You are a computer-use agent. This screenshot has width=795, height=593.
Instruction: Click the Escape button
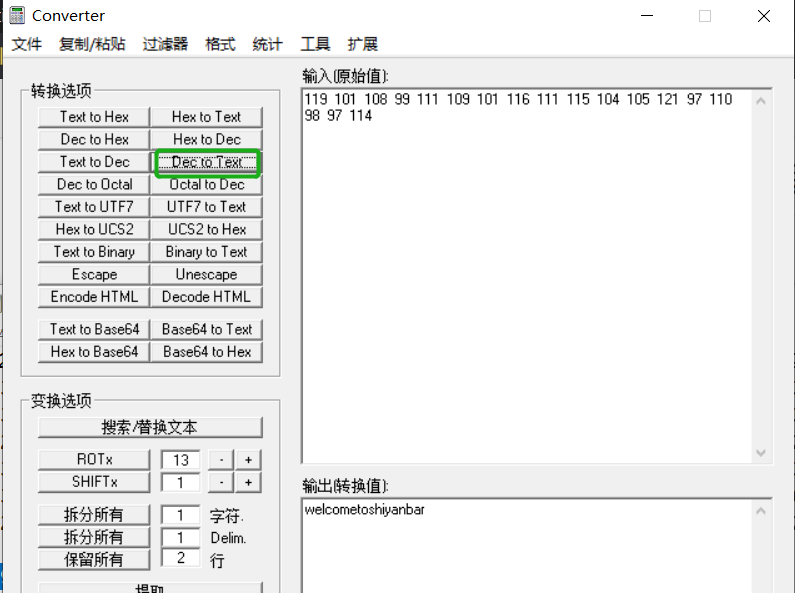[x=94, y=274]
